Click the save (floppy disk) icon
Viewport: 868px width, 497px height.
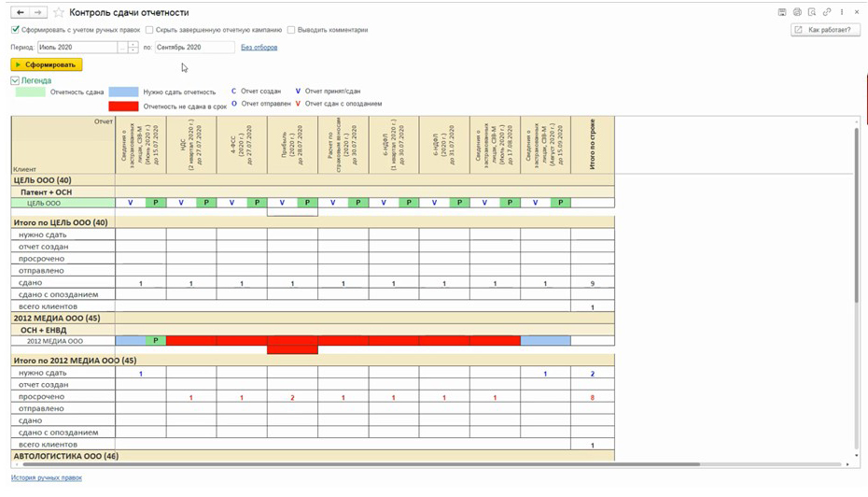782,12
